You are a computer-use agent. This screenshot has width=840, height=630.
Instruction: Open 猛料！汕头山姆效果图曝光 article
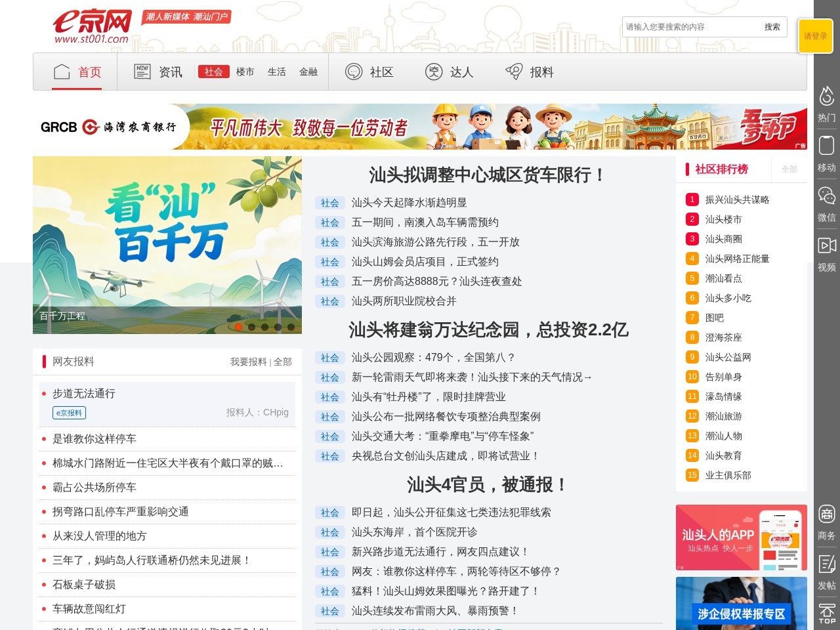[x=446, y=591]
